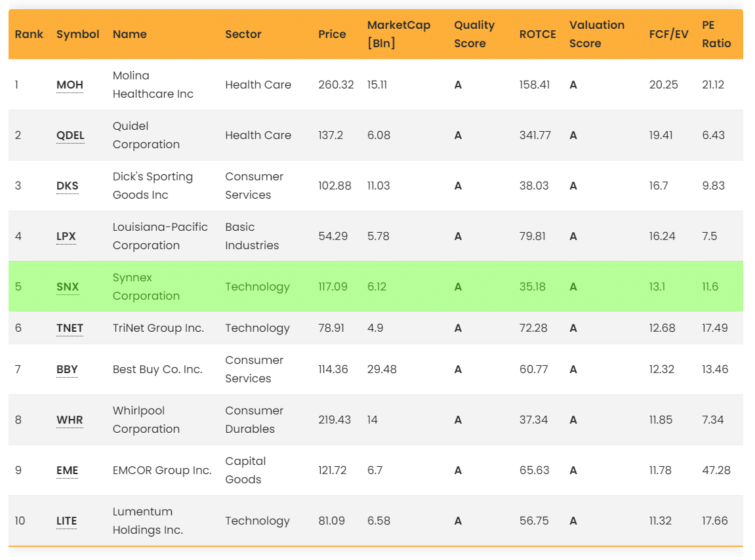755x560 pixels.
Task: Select the Whirlpool Corporation name cell
Action: click(x=146, y=420)
